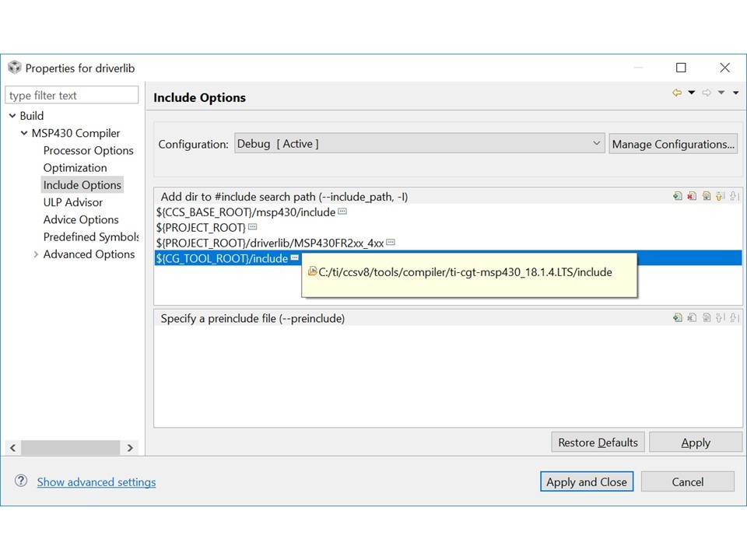The height and width of the screenshot is (560, 747).
Task: Click the Show advanced settings link
Action: click(96, 481)
